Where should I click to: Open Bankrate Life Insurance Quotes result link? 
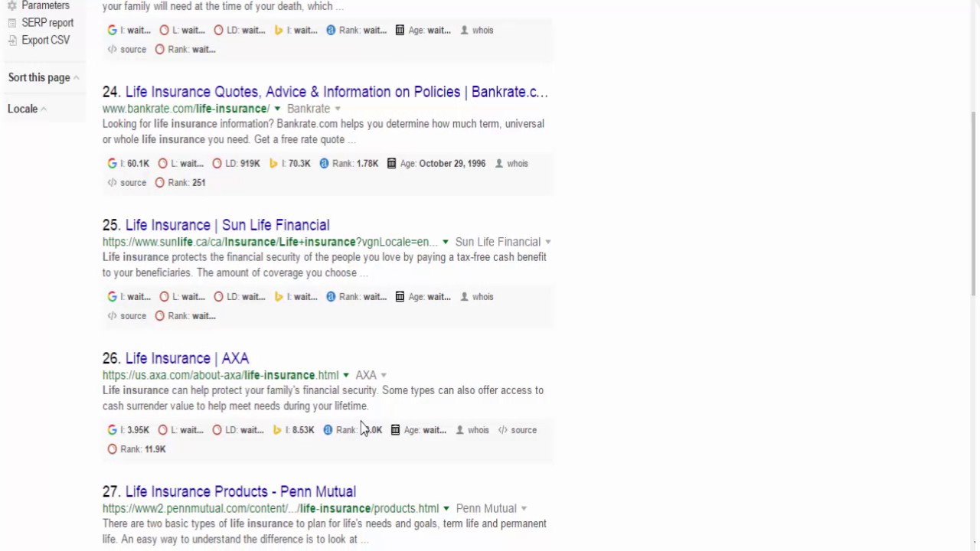pyautogui.click(x=337, y=92)
